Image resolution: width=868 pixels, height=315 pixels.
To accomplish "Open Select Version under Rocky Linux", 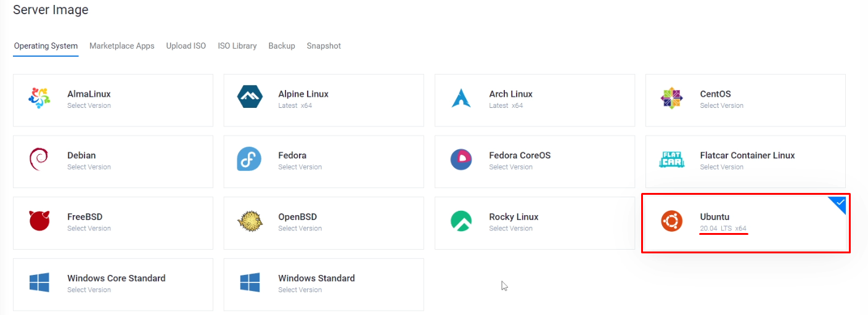I will [511, 228].
